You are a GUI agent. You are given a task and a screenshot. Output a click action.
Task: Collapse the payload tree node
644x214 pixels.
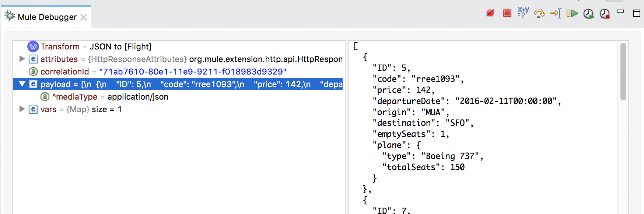pos(22,84)
